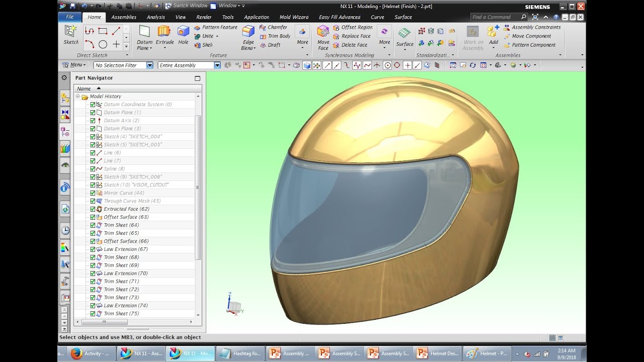Toggle the Trim Sheet (64) checkbox
644x362 pixels.
[x=93, y=225]
